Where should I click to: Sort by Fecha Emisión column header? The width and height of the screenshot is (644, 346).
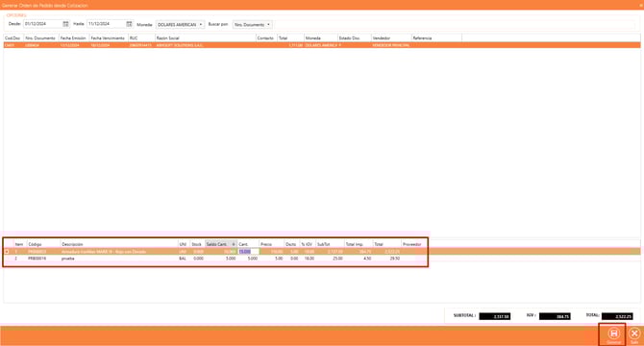click(x=74, y=37)
